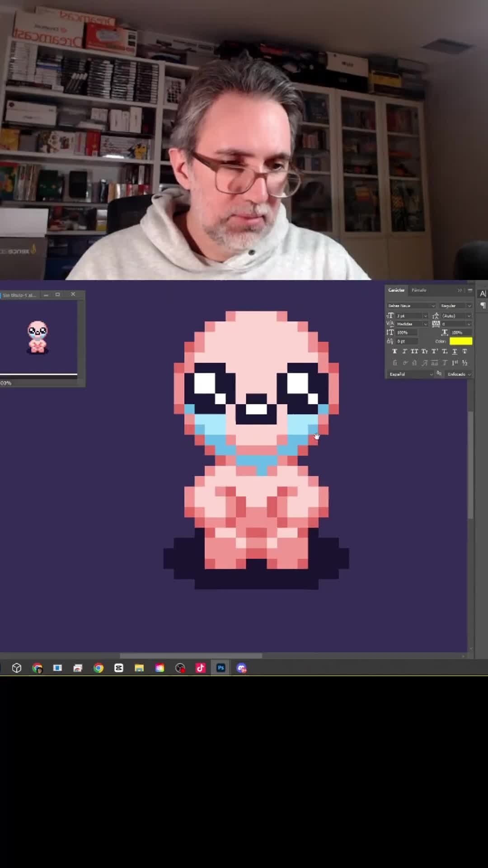Toggle strikethrough text style

coord(465,351)
